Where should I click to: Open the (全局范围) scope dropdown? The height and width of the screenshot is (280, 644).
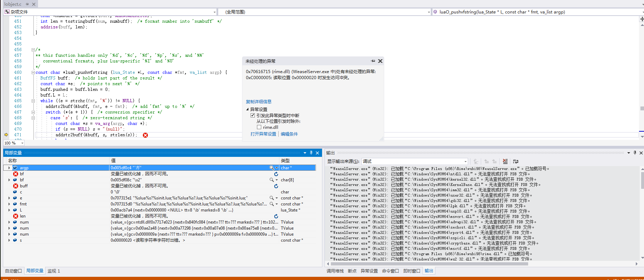point(429,12)
